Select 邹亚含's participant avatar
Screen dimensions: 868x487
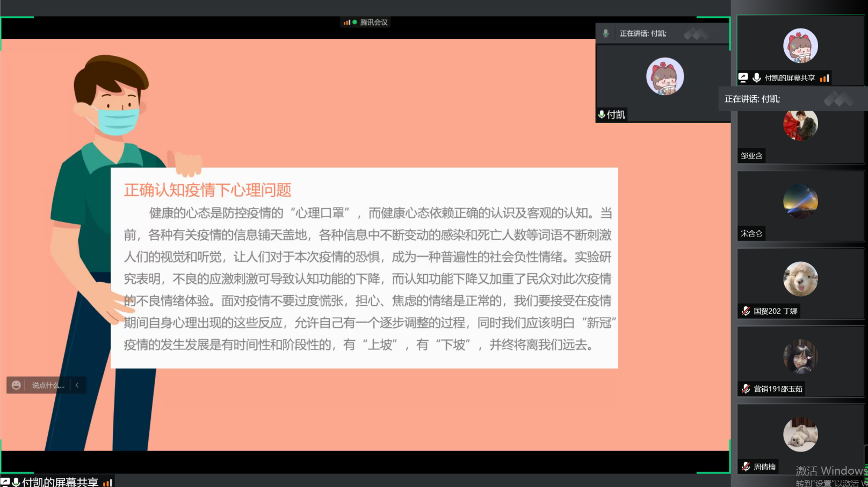(x=800, y=125)
